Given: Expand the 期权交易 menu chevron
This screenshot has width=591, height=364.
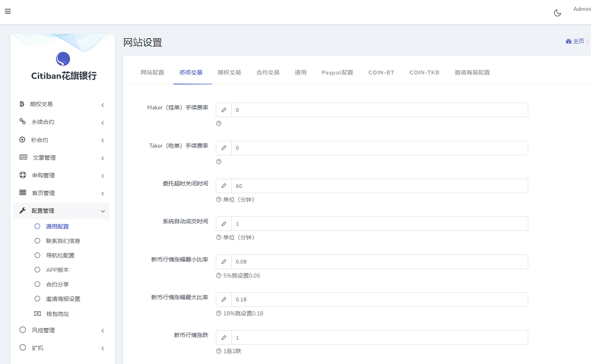Looking at the screenshot, I should point(103,105).
